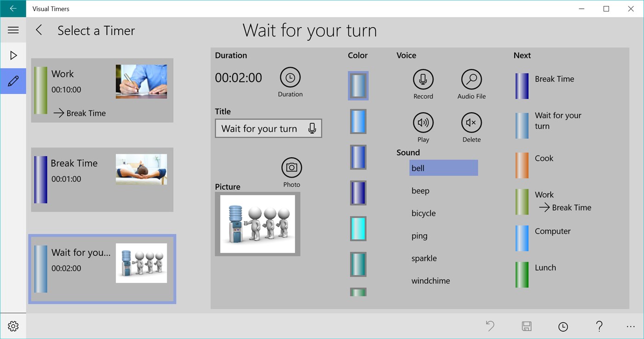Pick the cyan color swatch
Viewport: 644px width, 339px height.
point(358,229)
